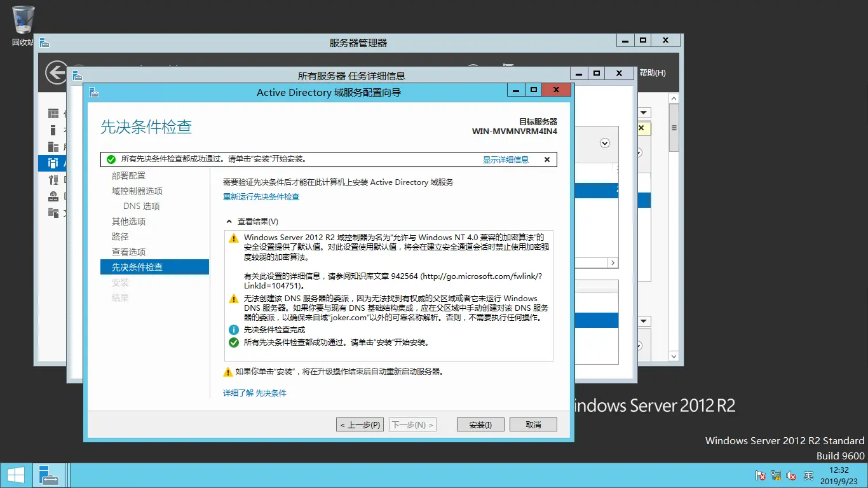The height and width of the screenshot is (488, 868).
Task: Cancel the wizard with the 取消 button
Action: tap(533, 424)
